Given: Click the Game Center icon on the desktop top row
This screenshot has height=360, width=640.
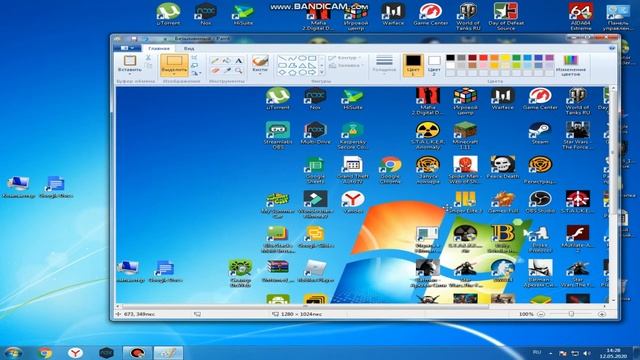Looking at the screenshot, I should point(430,14).
